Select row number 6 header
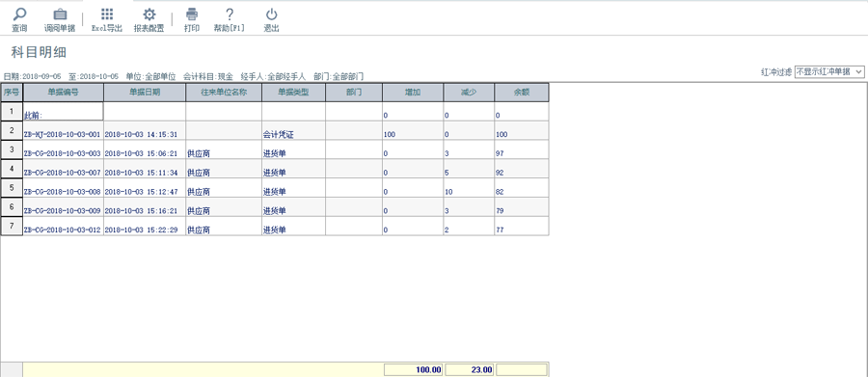 point(11,206)
